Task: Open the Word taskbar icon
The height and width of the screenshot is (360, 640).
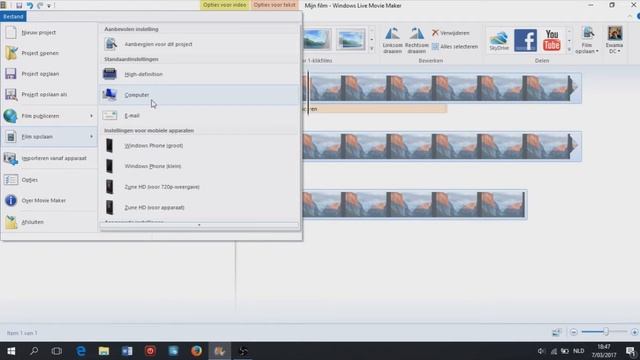Action: pyautogui.click(x=127, y=351)
